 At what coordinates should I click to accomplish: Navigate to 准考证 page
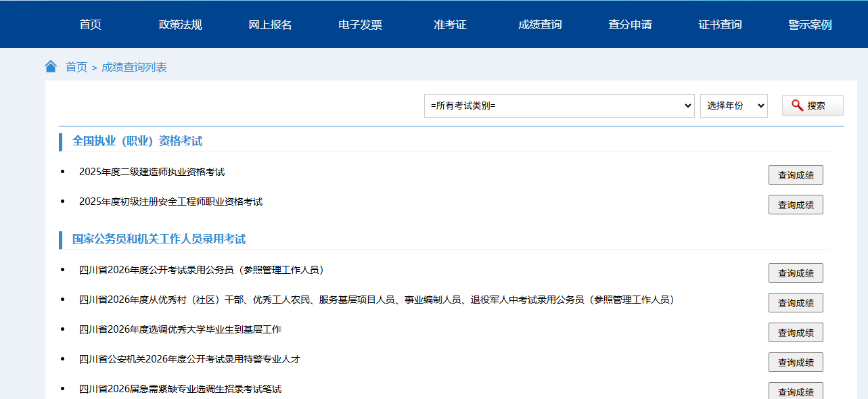[x=450, y=25]
